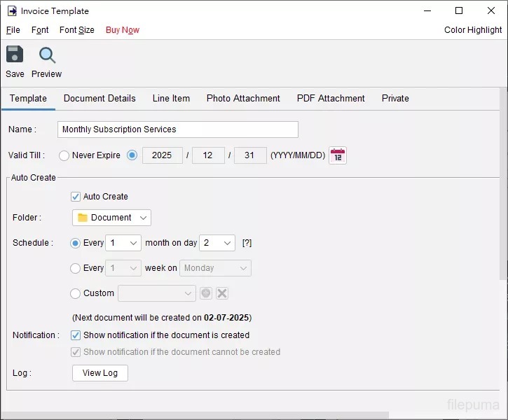Toggle Show notification if document is created
The width and height of the screenshot is (508, 420).
(76, 335)
